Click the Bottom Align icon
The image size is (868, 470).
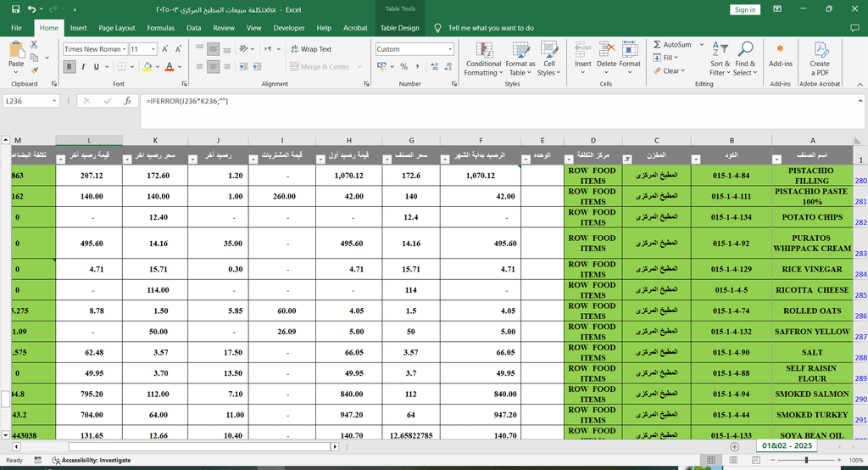pyautogui.click(x=226, y=48)
